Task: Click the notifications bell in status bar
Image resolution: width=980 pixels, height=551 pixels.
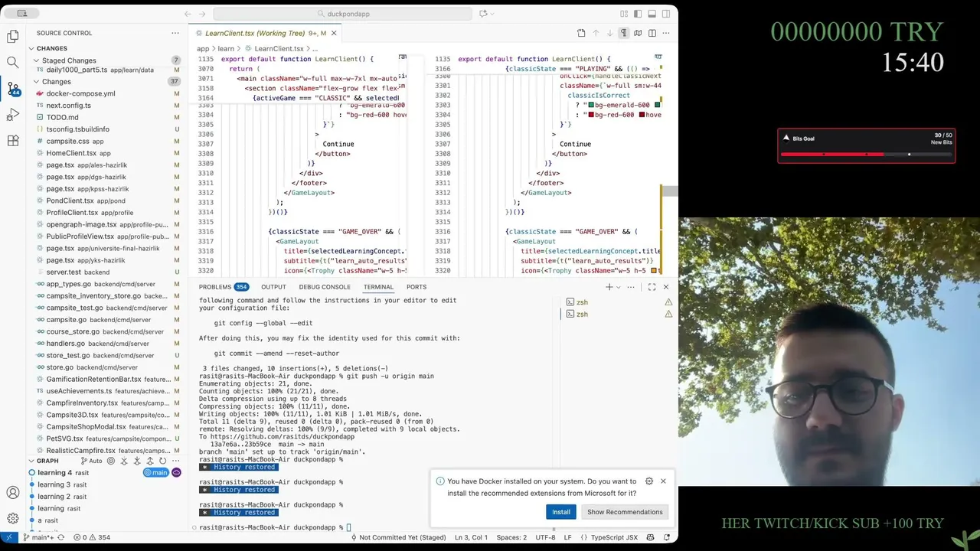Action: click(x=666, y=537)
